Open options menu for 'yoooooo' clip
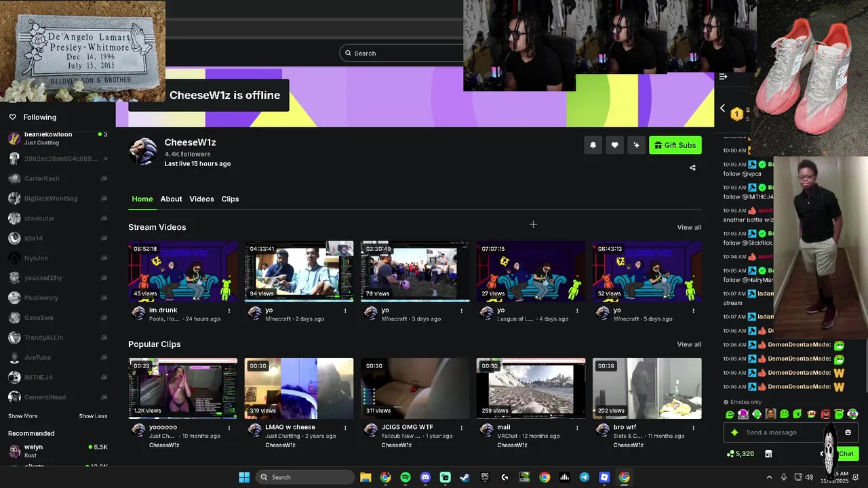This screenshot has height=488, width=868. click(229, 428)
